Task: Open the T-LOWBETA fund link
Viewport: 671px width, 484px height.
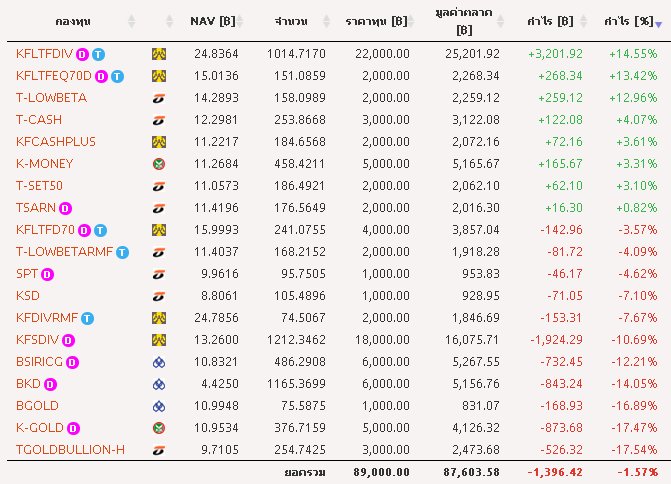Action: coord(51,98)
